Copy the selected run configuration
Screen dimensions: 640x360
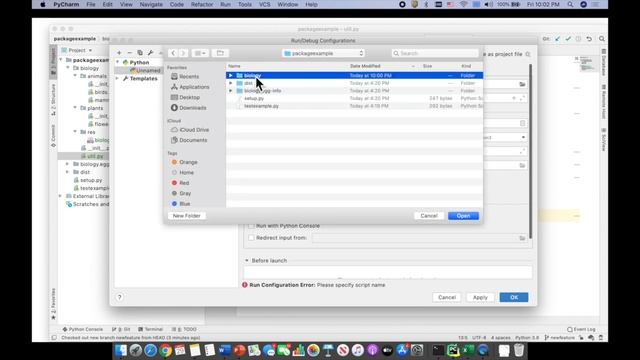pyautogui.click(x=140, y=53)
